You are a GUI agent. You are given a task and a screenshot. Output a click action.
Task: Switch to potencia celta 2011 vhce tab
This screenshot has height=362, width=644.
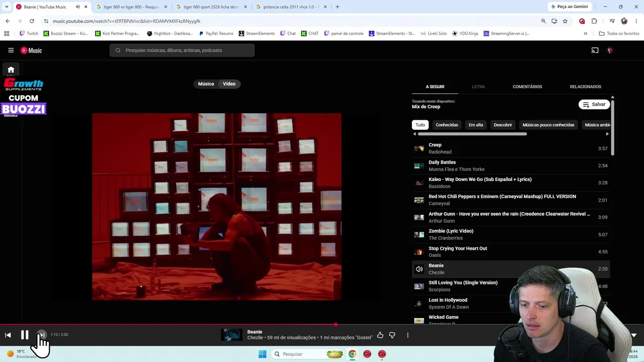291,7
